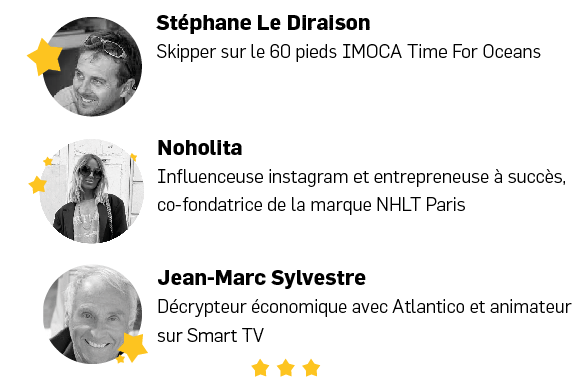Click Jean-Marc Sylvestre's profile portrait
The image size is (586, 384).
(x=92, y=314)
